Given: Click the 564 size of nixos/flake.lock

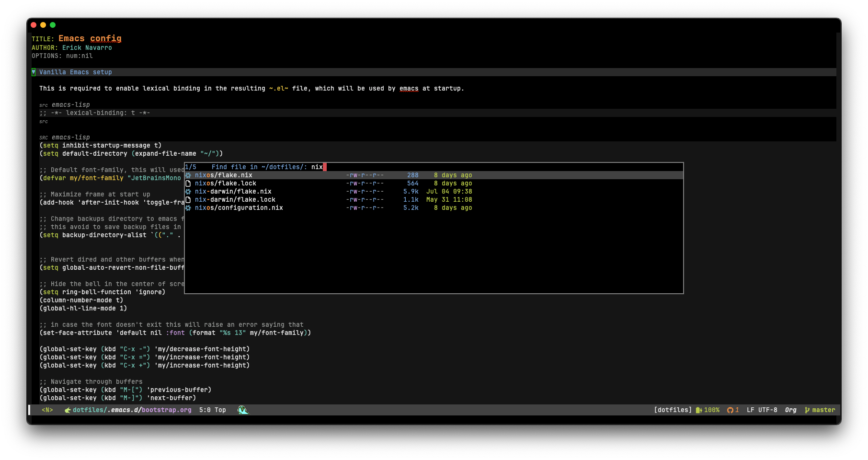Looking at the screenshot, I should (413, 184).
